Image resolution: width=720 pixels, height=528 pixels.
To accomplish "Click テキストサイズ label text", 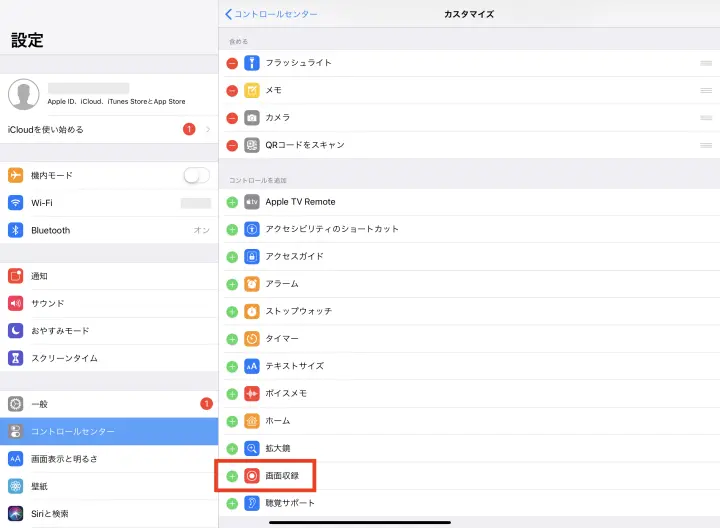I will [x=294, y=366].
